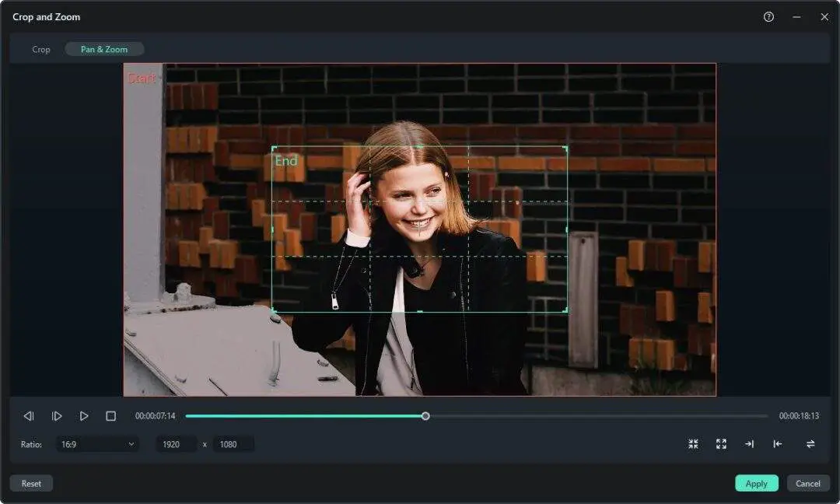Select the Pan & Zoom tab

103,48
